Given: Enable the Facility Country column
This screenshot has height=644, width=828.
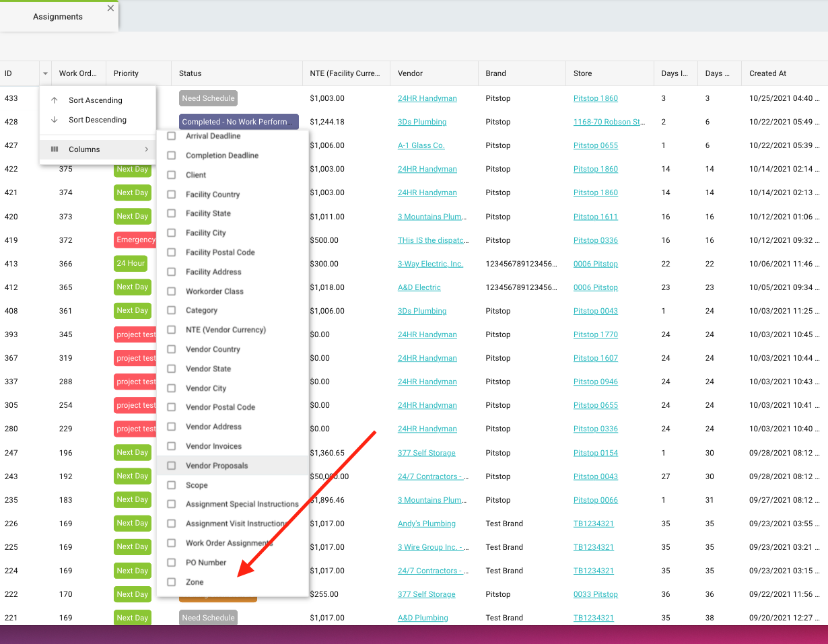Looking at the screenshot, I should [172, 194].
